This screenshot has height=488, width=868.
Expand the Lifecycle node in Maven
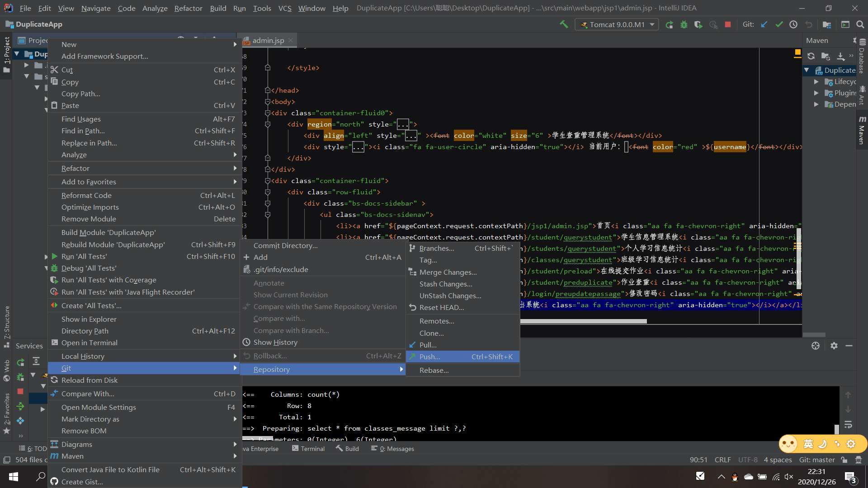(816, 82)
